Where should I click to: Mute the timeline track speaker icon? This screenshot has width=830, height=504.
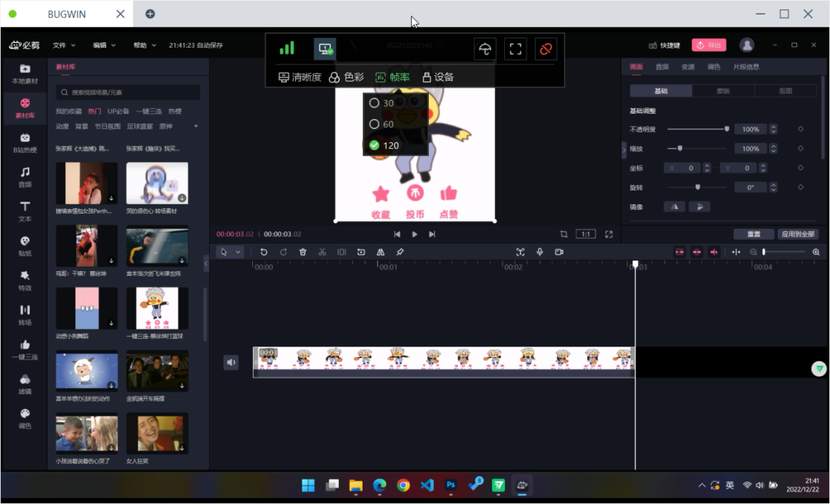click(x=231, y=363)
